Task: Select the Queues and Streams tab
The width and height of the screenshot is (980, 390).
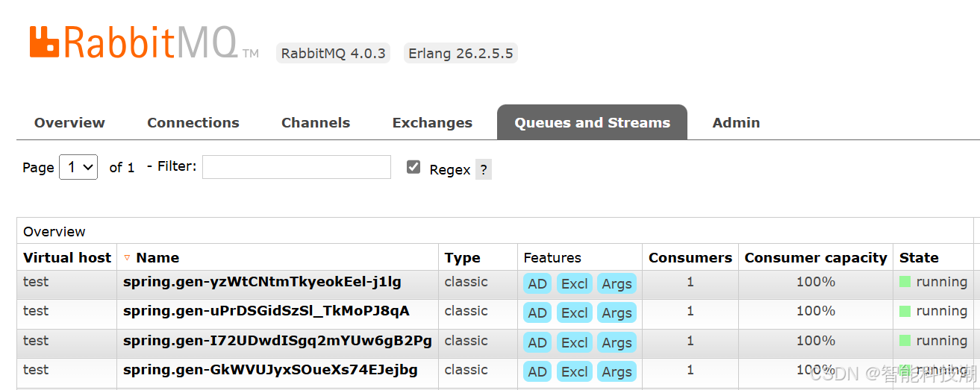Action: (592, 122)
